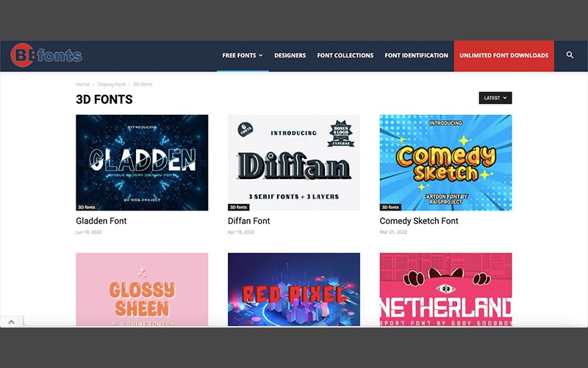Open the Gladden font preview image

pyautogui.click(x=142, y=163)
